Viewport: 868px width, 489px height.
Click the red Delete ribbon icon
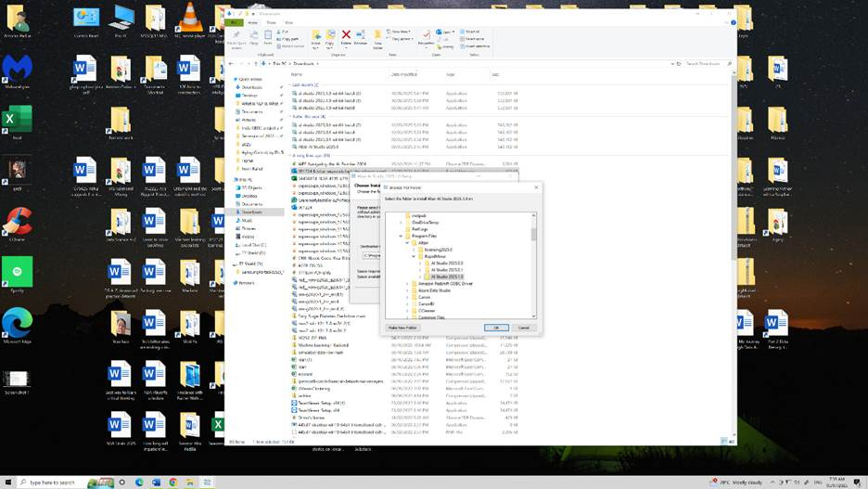pos(346,38)
